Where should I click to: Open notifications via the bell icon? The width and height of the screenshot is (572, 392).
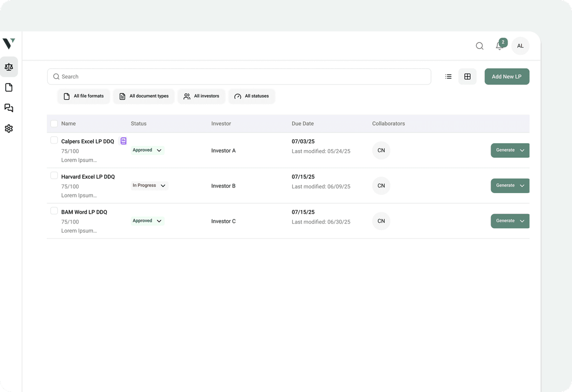point(499,46)
